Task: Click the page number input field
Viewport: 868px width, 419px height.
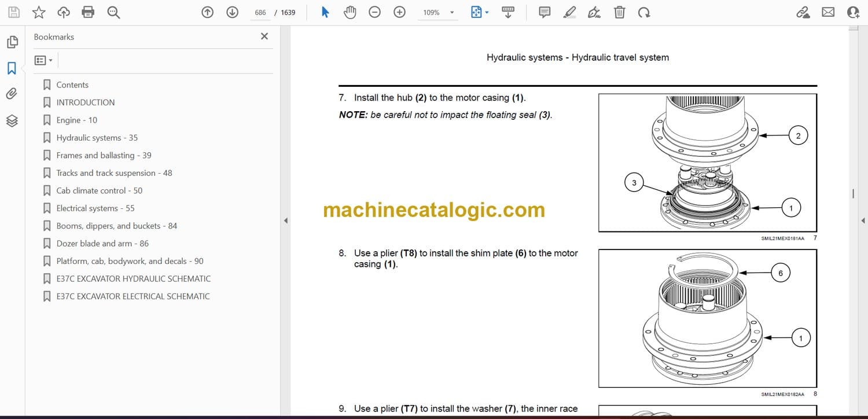Action: pos(260,13)
